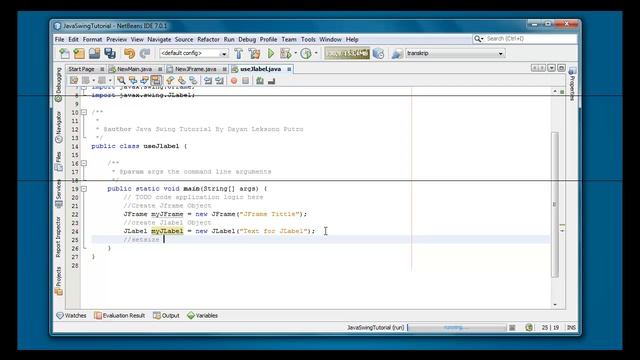This screenshot has height=360, width=640.
Task: Click the icon right of the memory meter
Action: (378, 53)
